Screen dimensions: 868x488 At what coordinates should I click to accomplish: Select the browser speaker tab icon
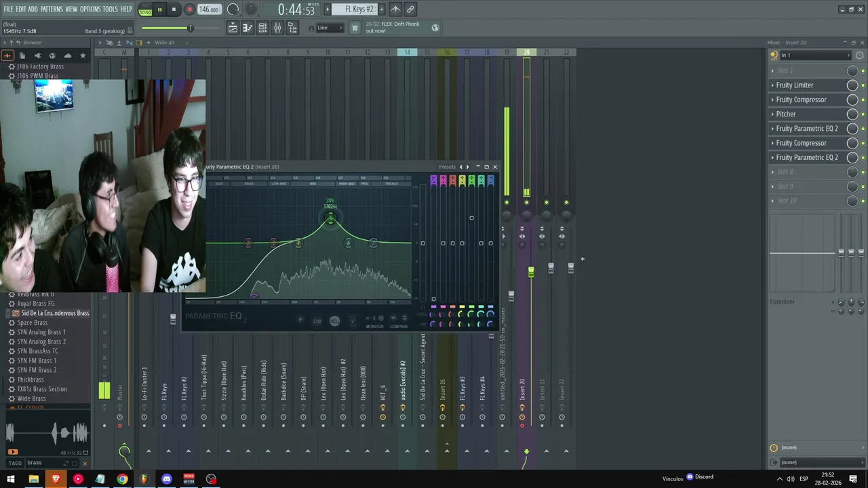point(37,56)
